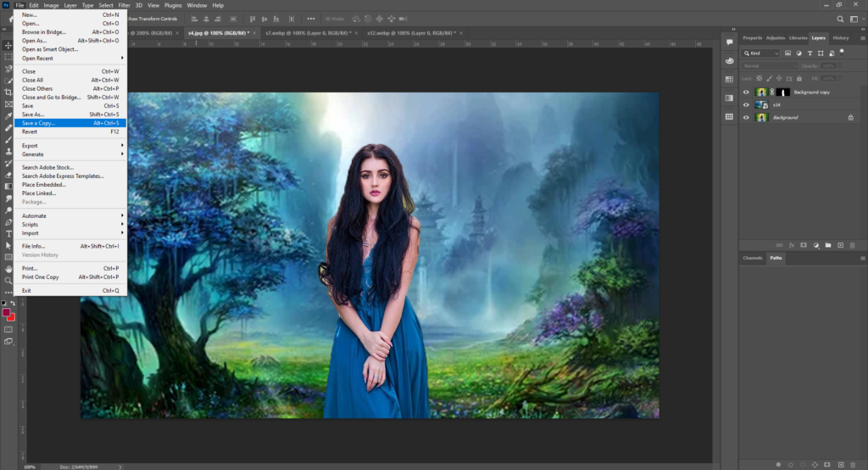This screenshot has height=470, width=868.
Task: Hide the Background layer eye icon
Action: click(747, 117)
